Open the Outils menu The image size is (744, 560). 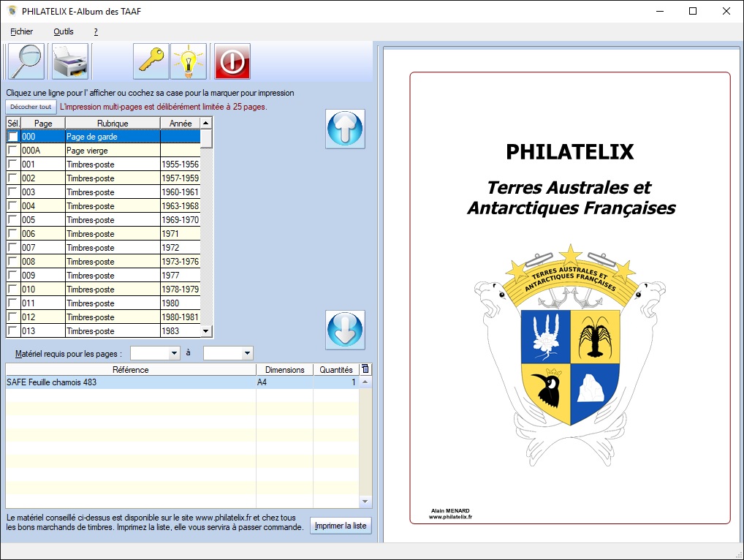[64, 31]
